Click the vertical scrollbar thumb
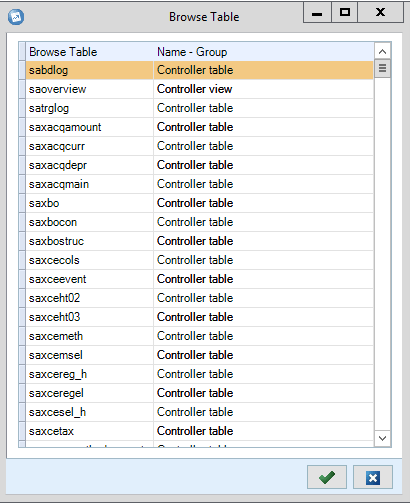The image size is (410, 504). tap(382, 68)
